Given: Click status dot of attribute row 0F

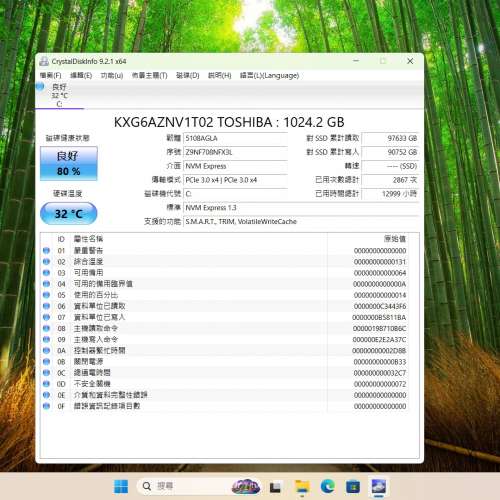Looking at the screenshot, I should click(46, 406).
